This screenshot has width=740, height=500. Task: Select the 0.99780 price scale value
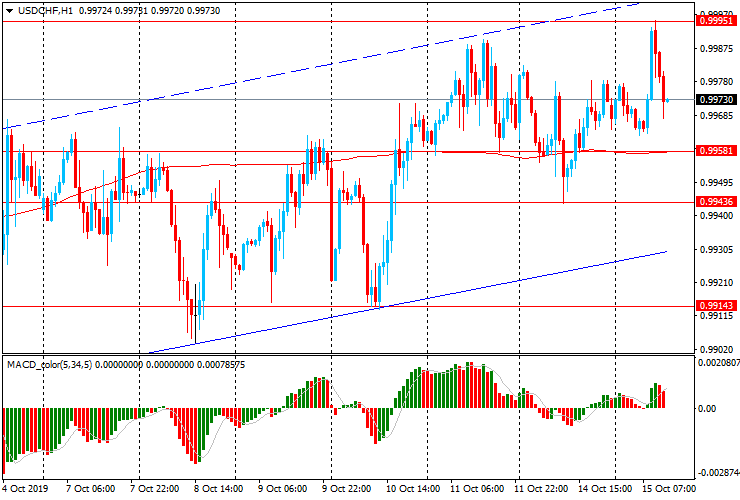click(x=717, y=82)
